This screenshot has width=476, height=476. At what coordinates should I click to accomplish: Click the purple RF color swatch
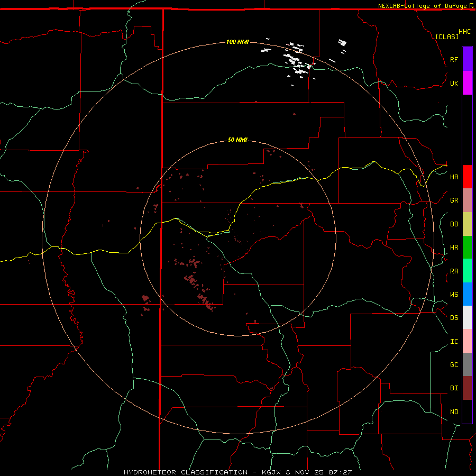467,59
